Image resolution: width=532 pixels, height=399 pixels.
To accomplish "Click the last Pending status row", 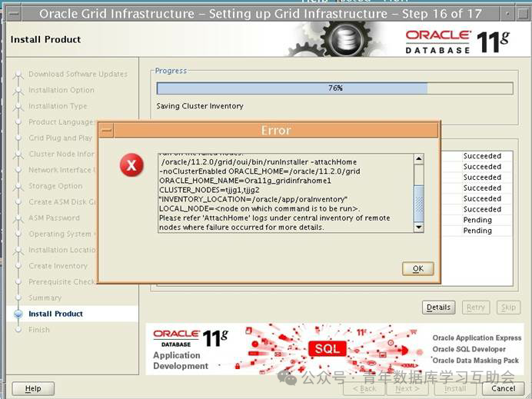I will click(x=477, y=231).
